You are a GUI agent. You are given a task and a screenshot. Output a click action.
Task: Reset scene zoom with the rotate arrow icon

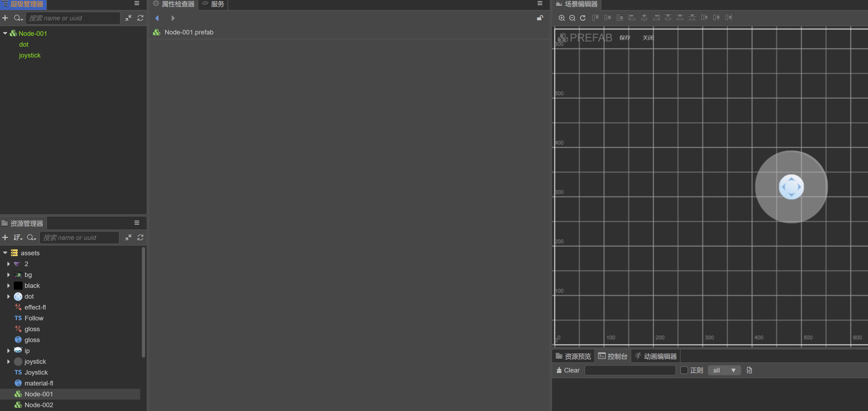(583, 18)
